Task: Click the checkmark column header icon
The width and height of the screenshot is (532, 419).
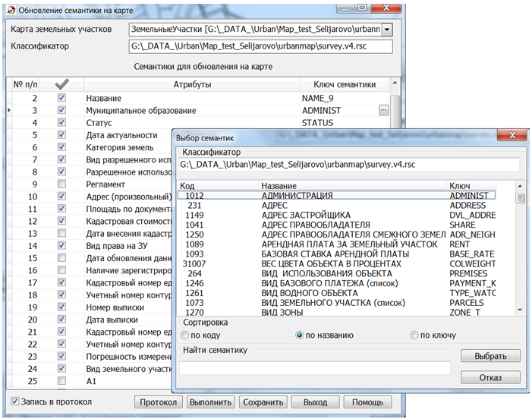Action: (x=61, y=84)
